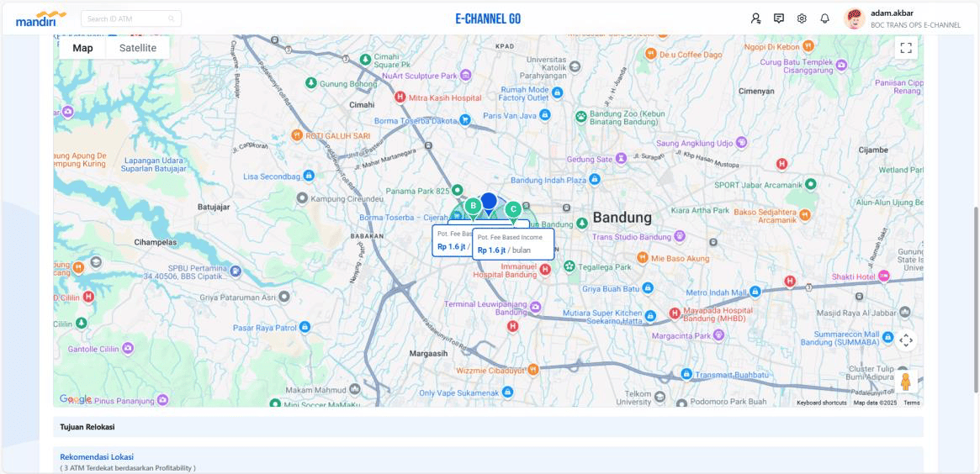980x474 pixels.
Task: Click Borma Toserba Dakota marker
Action: (x=464, y=120)
